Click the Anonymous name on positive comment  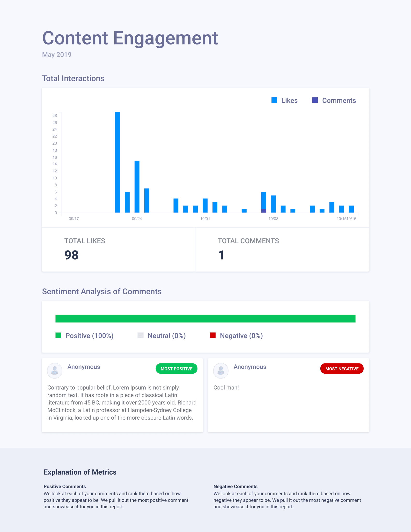[x=84, y=367]
